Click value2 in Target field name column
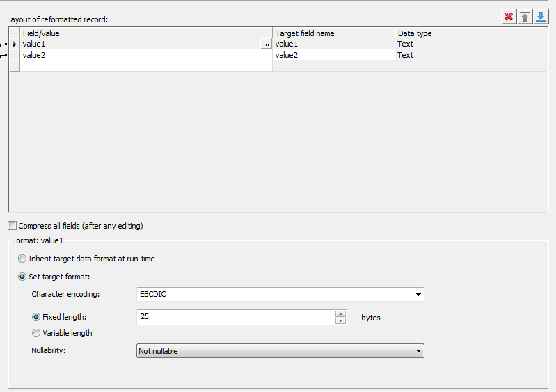 pos(333,55)
